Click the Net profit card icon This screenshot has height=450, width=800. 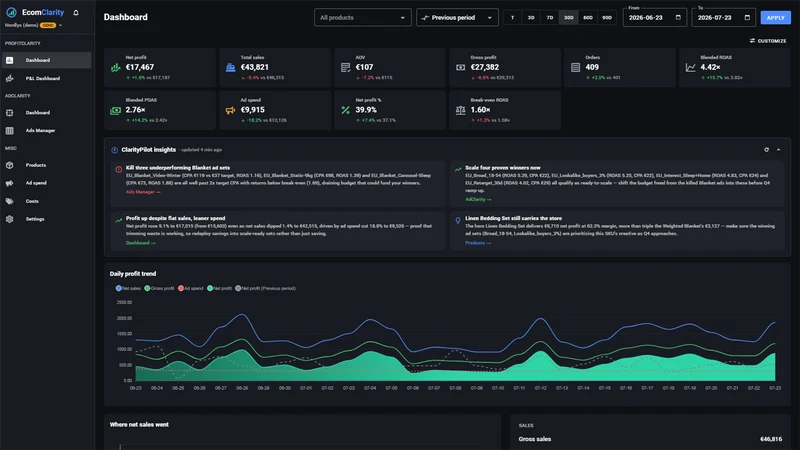click(x=115, y=67)
